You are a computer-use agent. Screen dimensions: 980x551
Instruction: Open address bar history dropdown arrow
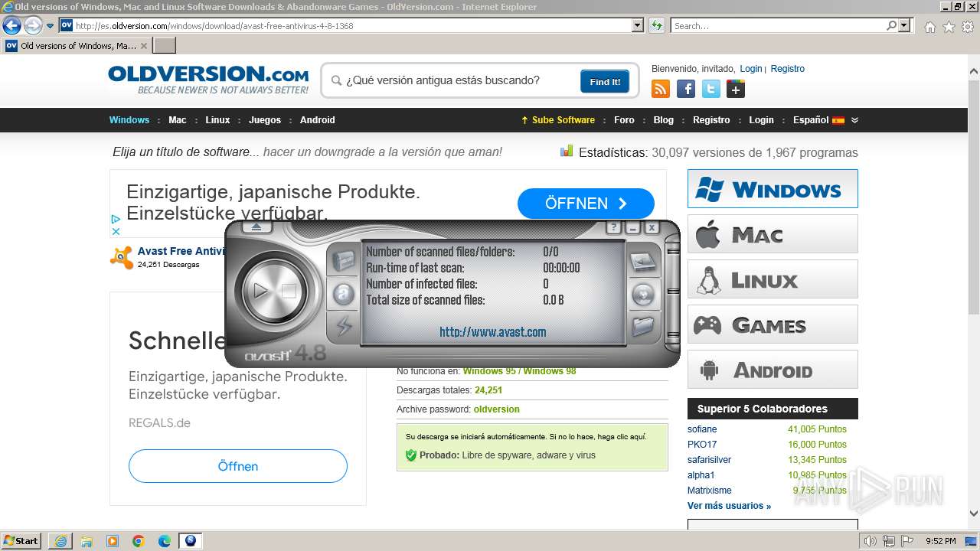[638, 25]
